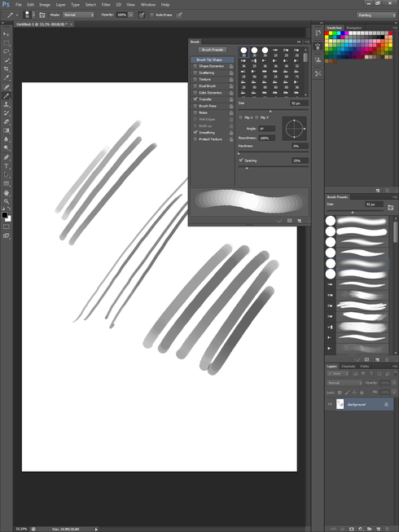Screen dimensions: 399x532
Task: Enable the Auto Erase checkbox
Action: 152,15
